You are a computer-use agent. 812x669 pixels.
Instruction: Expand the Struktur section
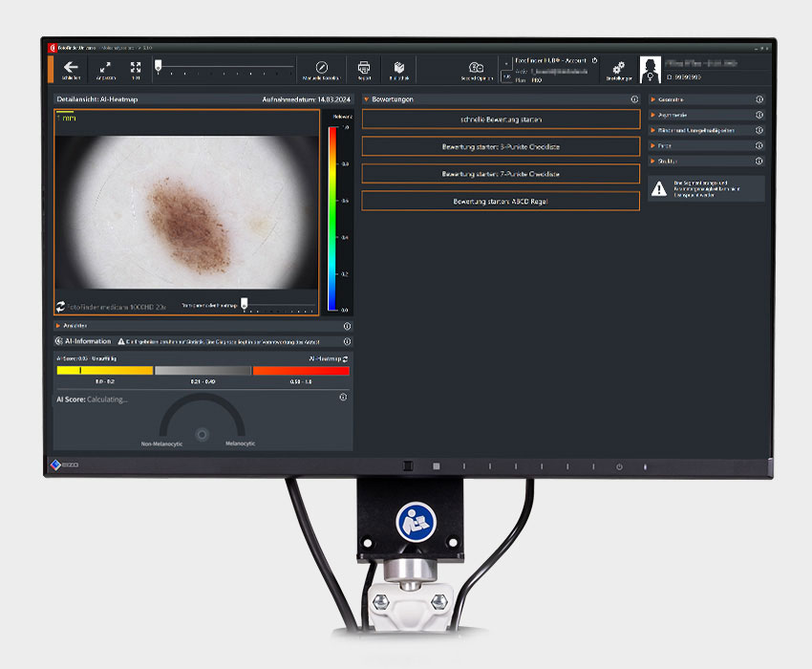click(x=653, y=162)
